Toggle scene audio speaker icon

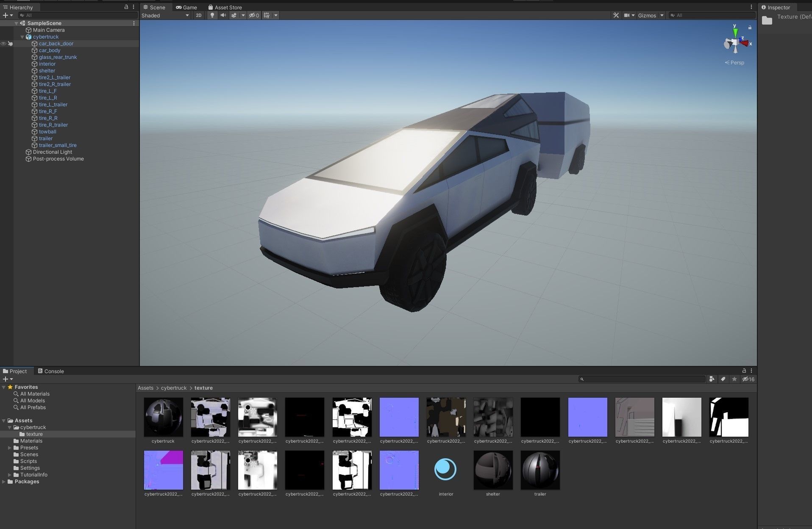[223, 15]
